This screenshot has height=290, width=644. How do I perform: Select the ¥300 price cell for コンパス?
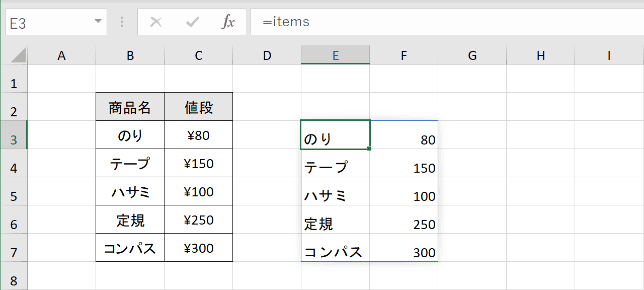(x=198, y=247)
